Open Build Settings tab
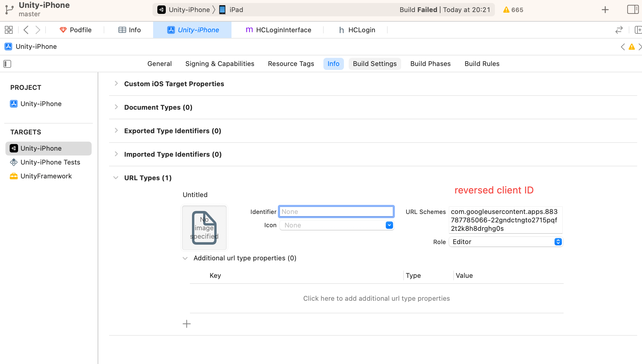 (x=375, y=64)
